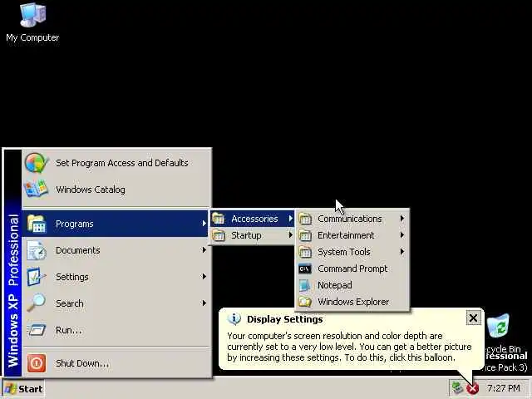Close the Display Settings balloon
Screen dimensions: 532x399
point(473,318)
